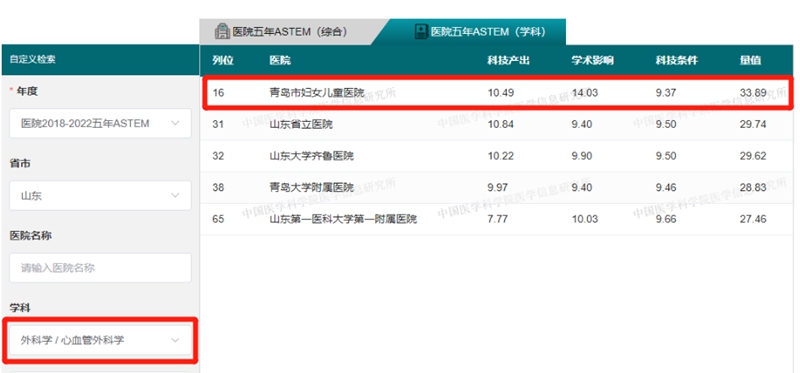The height and width of the screenshot is (373, 800).
Task: Click the 医院名称 input field
Action: coord(101,268)
